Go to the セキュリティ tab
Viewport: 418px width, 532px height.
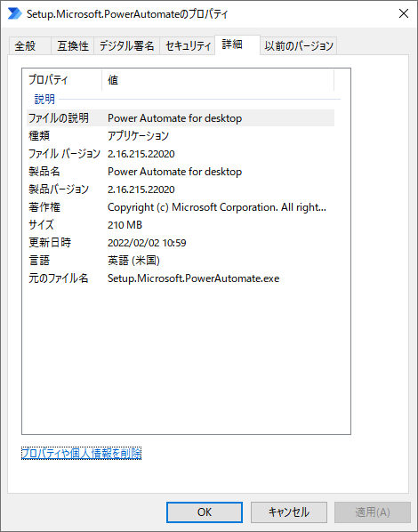click(x=188, y=45)
